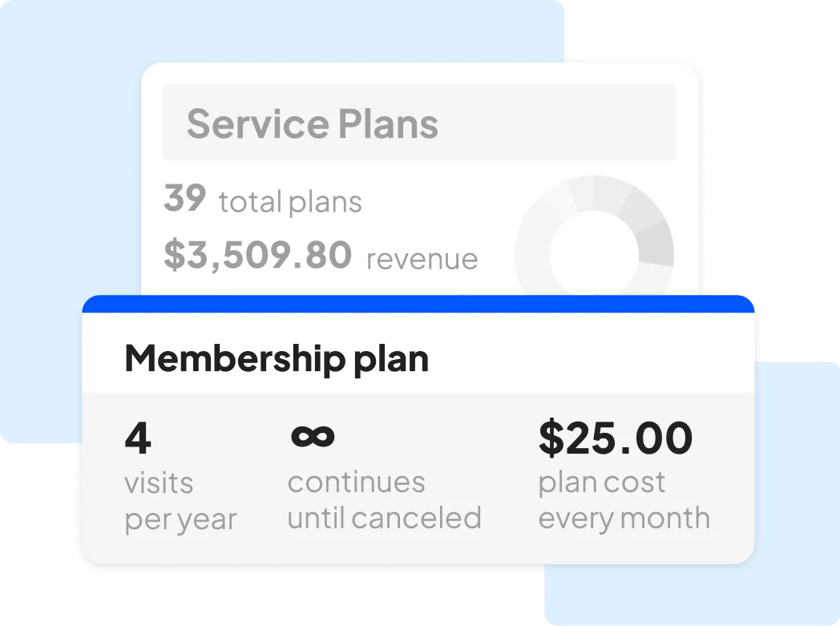
Task: Click the darkest gray donut chart segment
Action: coord(656,244)
